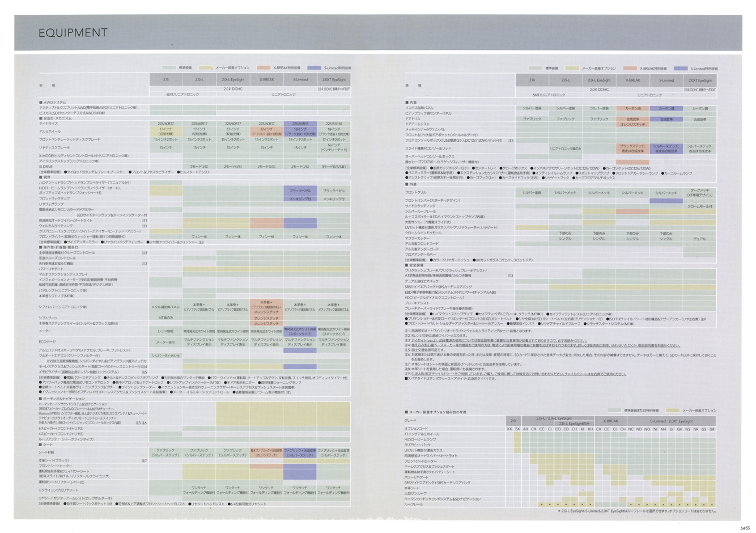Click the 視界 section heading

(x=45, y=177)
